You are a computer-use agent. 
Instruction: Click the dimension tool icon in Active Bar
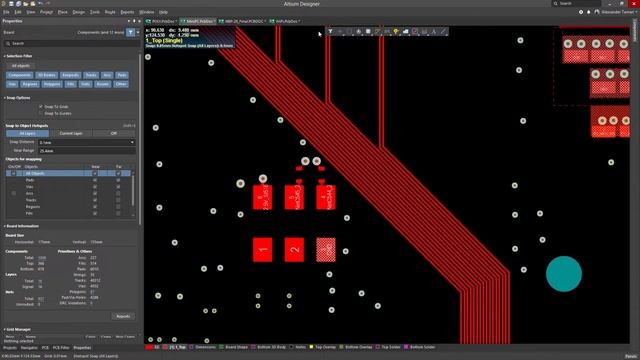pyautogui.click(x=424, y=31)
